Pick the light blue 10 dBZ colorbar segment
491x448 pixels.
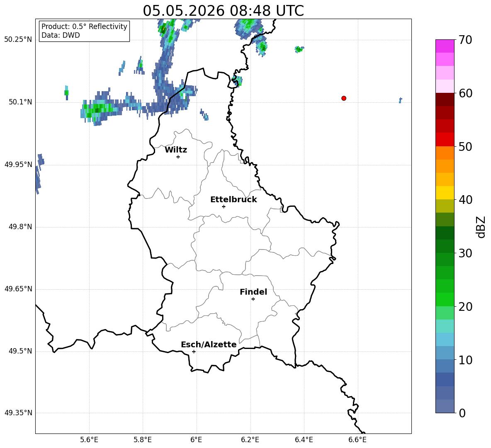click(x=445, y=353)
